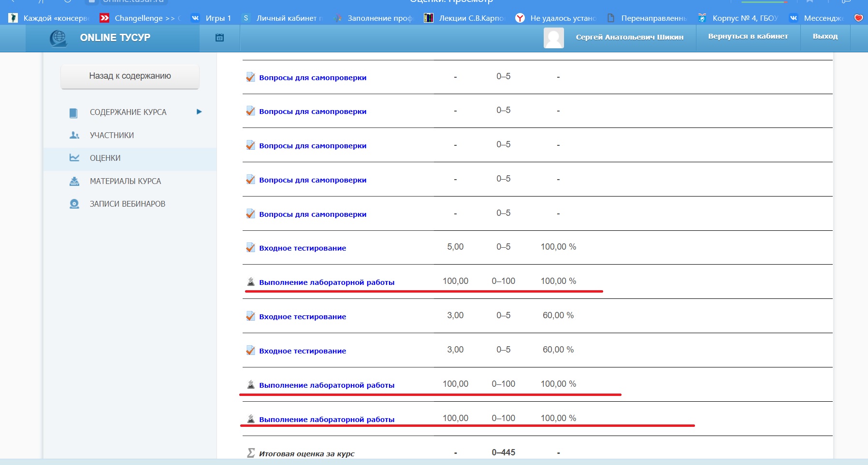Screen dimensions: 868x465
Task: Go to Вернуться в кабинет
Action: click(748, 36)
